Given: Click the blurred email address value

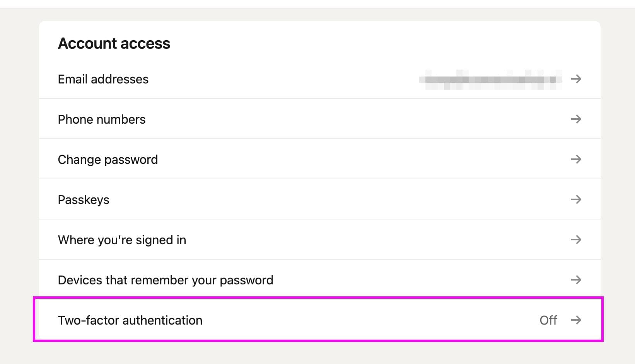Looking at the screenshot, I should (x=491, y=78).
